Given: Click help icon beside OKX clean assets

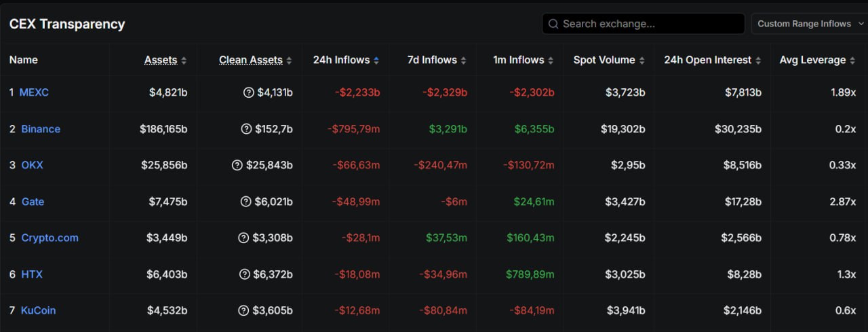Looking at the screenshot, I should point(237,165).
